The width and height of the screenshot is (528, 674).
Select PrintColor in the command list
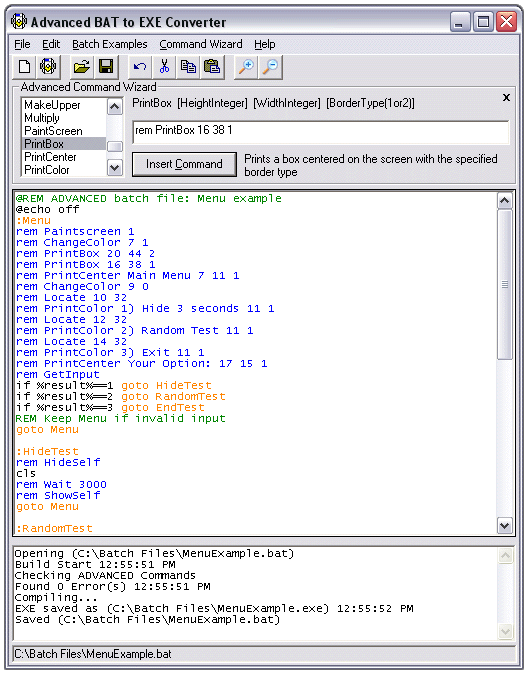[46, 170]
